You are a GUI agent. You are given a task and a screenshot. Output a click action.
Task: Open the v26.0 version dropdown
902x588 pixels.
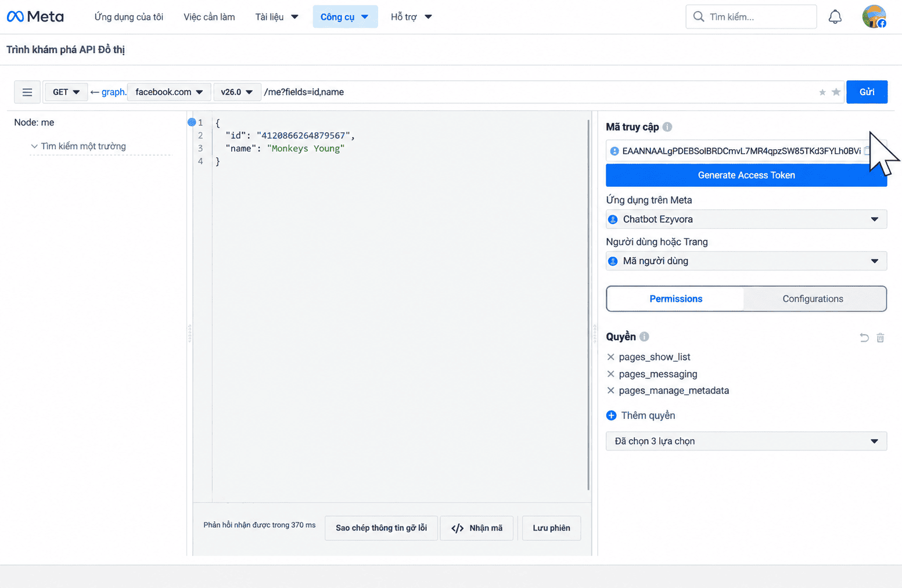(236, 92)
